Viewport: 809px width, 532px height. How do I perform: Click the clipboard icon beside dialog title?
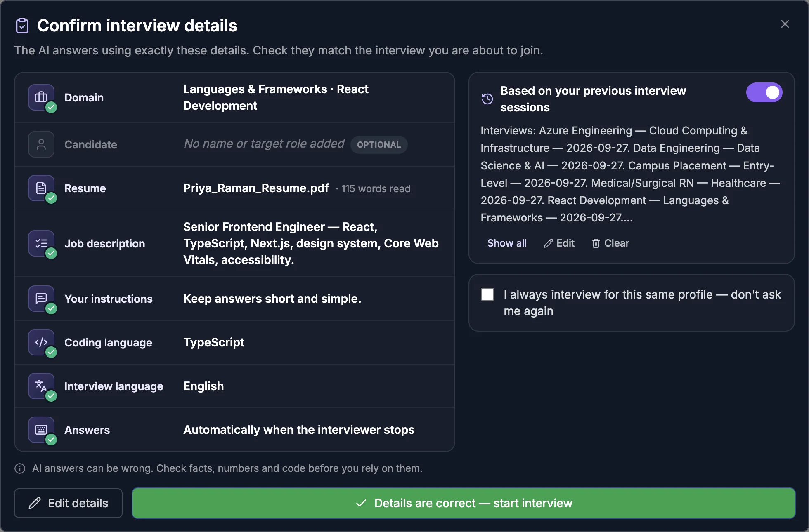(22, 26)
